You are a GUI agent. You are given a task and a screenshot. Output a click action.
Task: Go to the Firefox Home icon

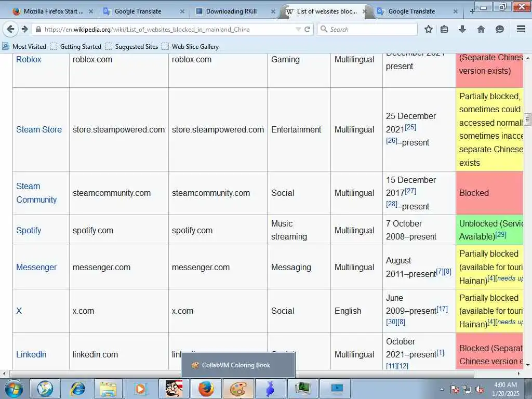(481, 29)
